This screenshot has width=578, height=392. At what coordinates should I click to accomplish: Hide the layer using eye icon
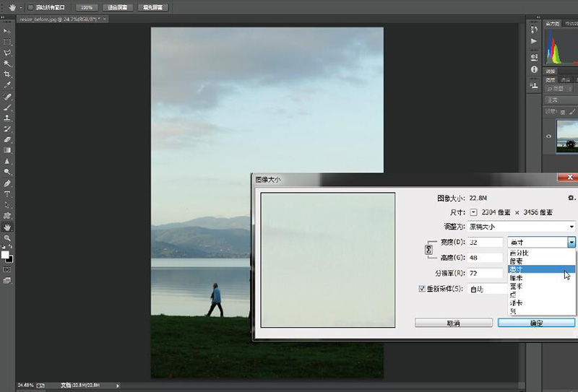pyautogui.click(x=549, y=136)
